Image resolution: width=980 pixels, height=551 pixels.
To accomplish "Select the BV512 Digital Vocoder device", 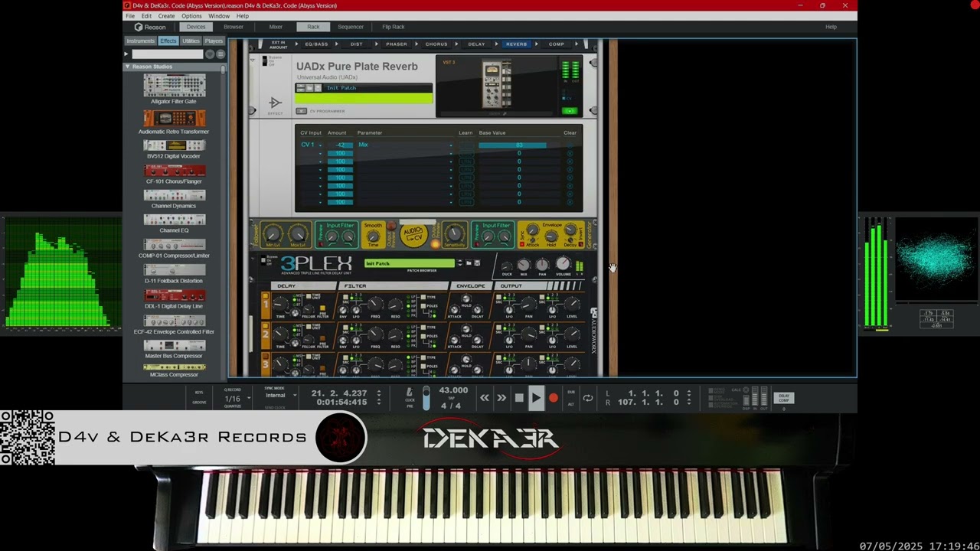I will click(x=174, y=149).
